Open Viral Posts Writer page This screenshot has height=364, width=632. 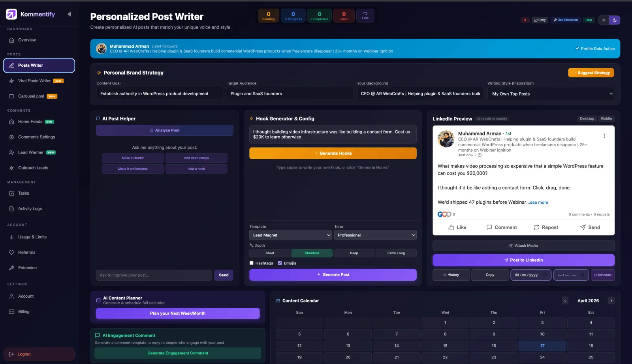[39, 81]
